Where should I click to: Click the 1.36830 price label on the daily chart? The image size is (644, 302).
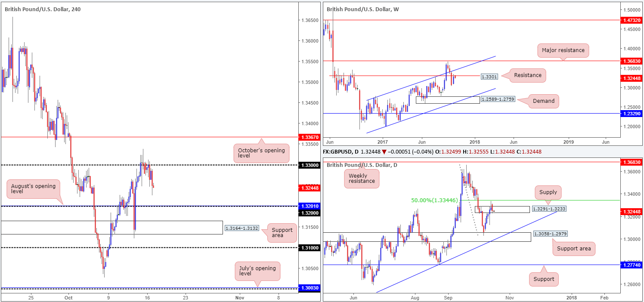[631, 162]
